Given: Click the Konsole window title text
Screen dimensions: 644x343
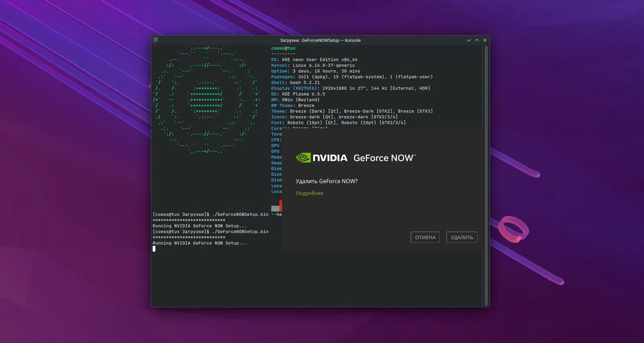Looking at the screenshot, I should point(320,40).
